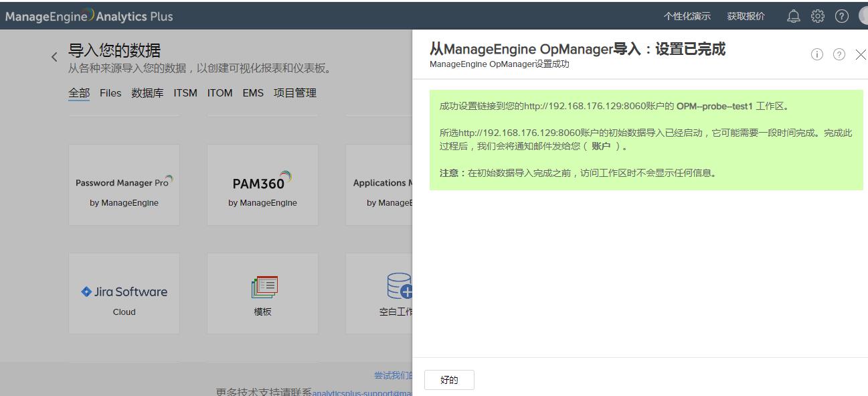Click the Jira Software logo
The width and height of the screenshot is (868, 396).
point(124,291)
